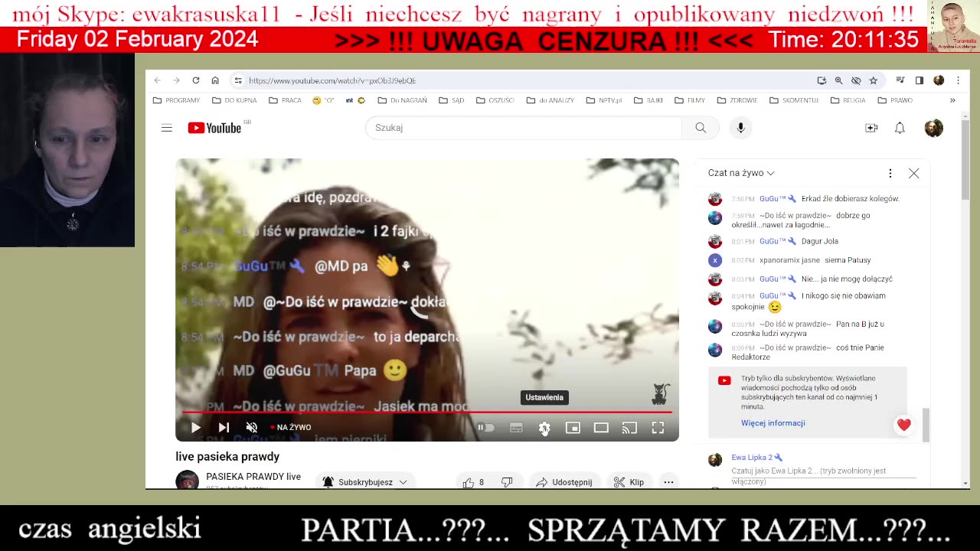
Task: Click the search magnifier button
Action: pos(701,128)
